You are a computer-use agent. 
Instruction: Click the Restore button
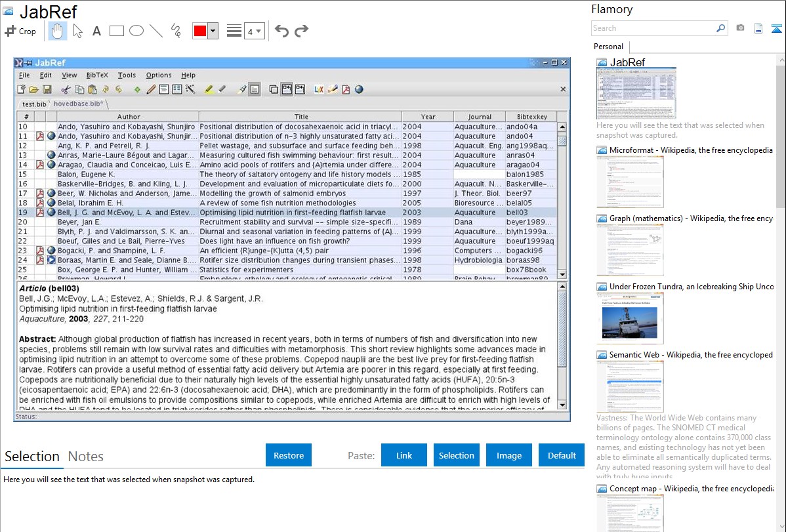click(289, 455)
